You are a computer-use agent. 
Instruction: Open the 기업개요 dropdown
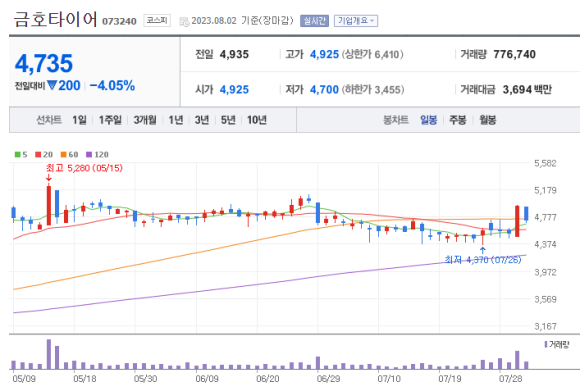(356, 21)
